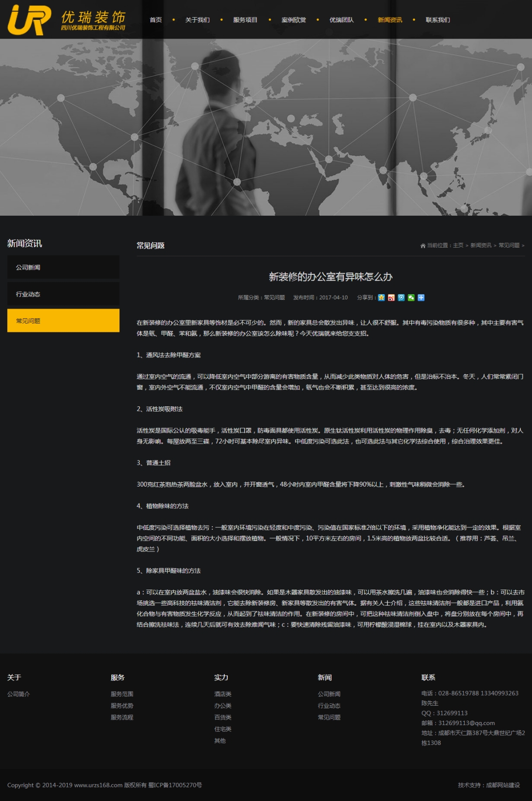Open 案例欣赏 in the top navigation
The image size is (532, 801).
(294, 20)
